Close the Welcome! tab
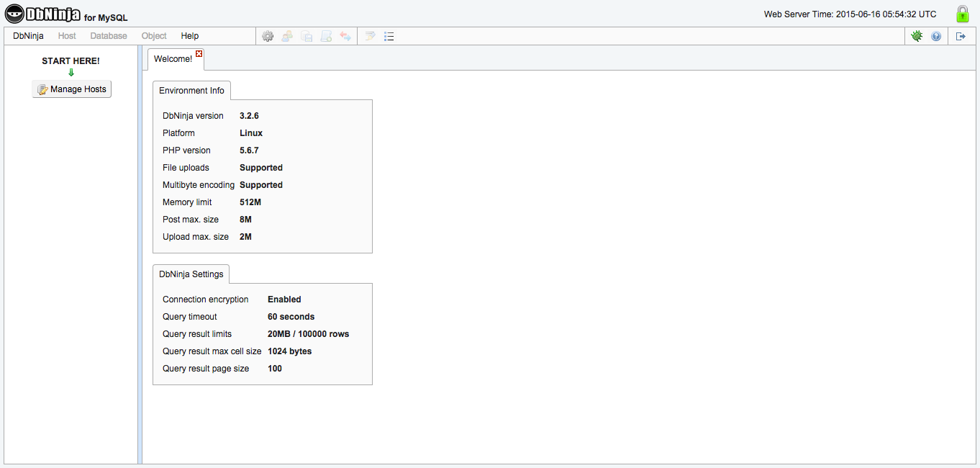Screen dimensions: 980x468 pos(199,53)
